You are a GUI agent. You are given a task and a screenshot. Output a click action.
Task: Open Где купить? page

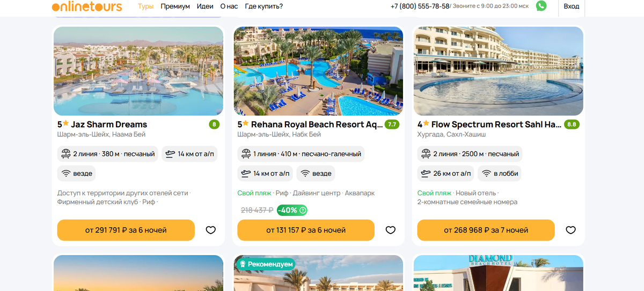[264, 6]
